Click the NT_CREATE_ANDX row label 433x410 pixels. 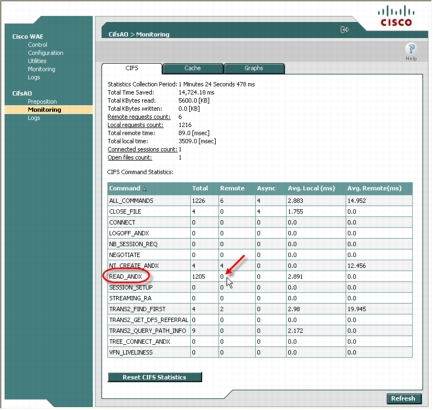[134, 266]
